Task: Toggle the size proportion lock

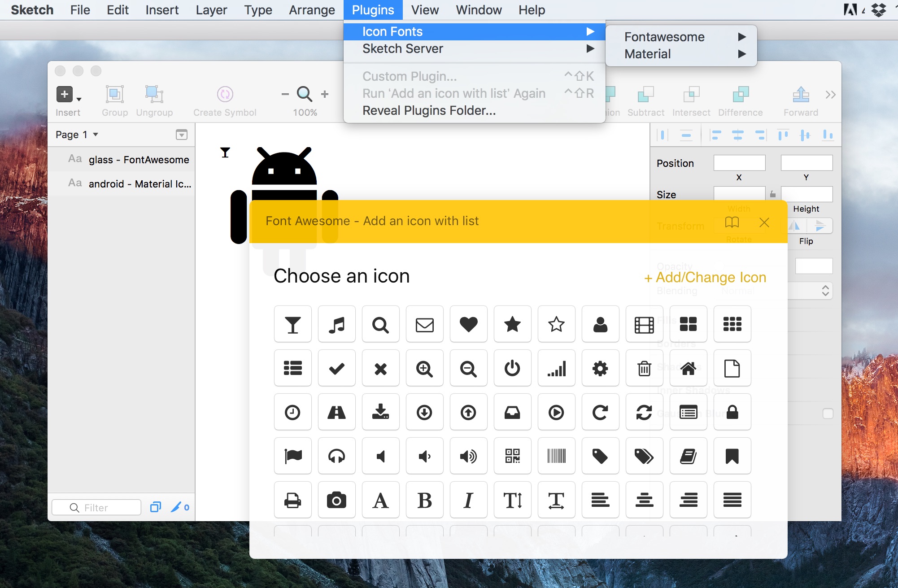Action: point(772,194)
